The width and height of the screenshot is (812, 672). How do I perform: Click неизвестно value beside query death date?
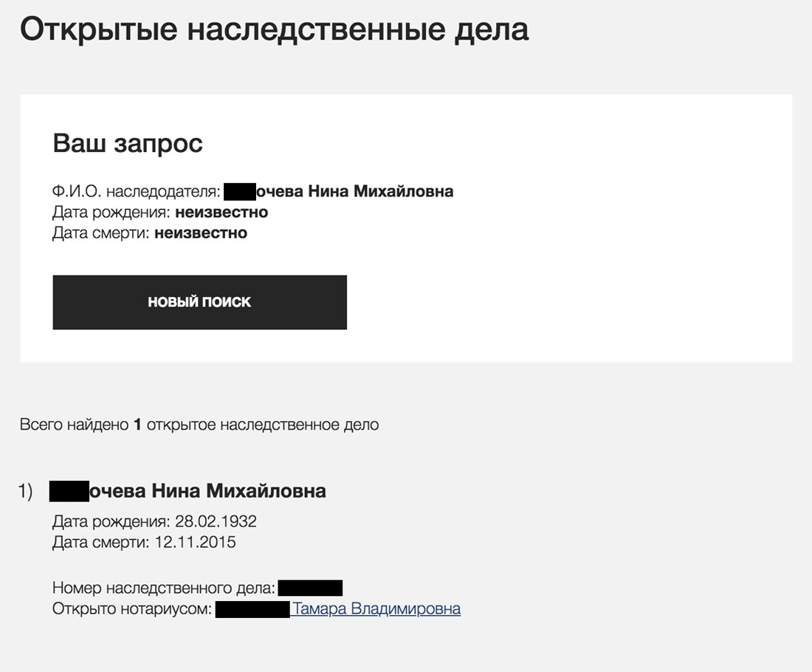tap(201, 233)
